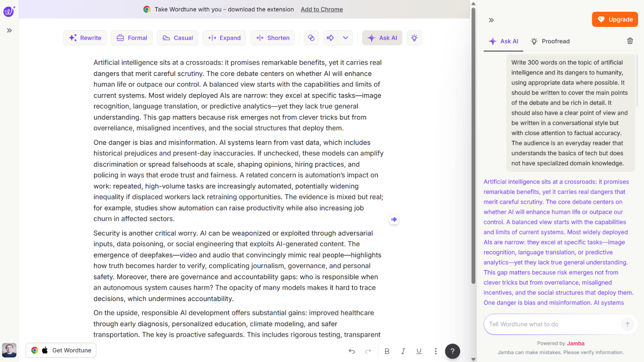Click the synonyms link icon in toolbar
Screen dimensions: 644x362
(x=311, y=38)
